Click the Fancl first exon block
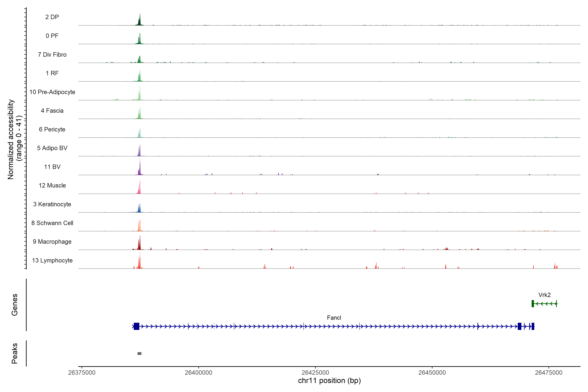This screenshot has height=392, width=588. [137, 326]
